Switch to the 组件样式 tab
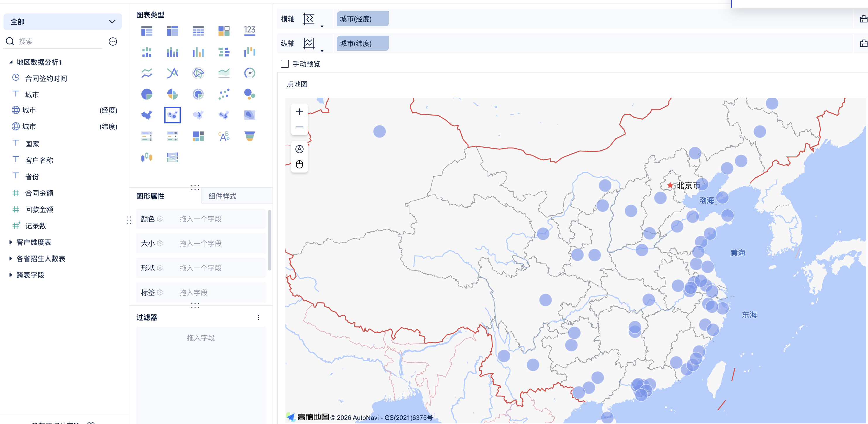The image size is (868, 424). pos(222,196)
